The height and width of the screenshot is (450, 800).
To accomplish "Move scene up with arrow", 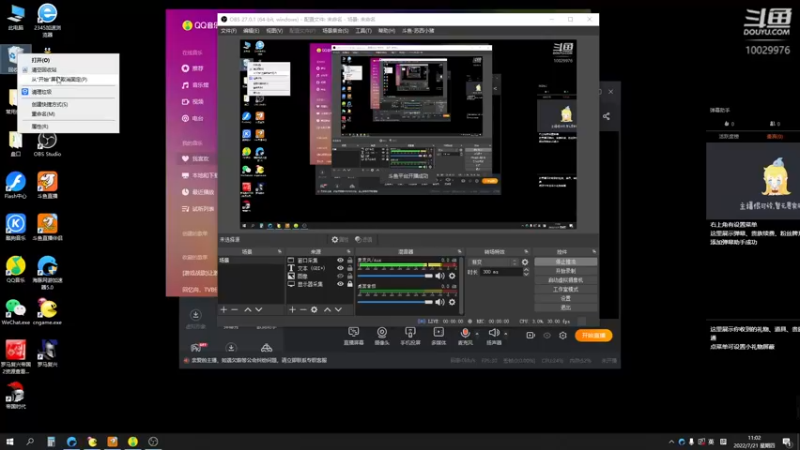I will pyautogui.click(x=247, y=310).
